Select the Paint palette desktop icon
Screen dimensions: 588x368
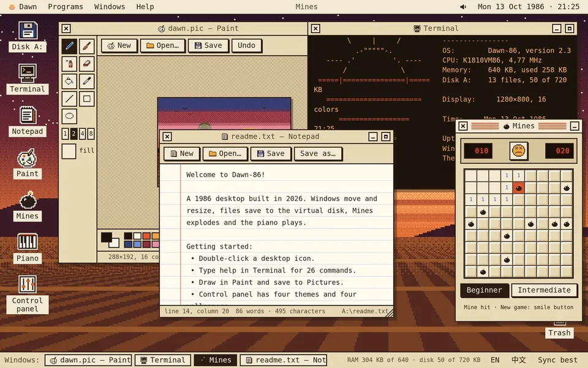[28, 163]
